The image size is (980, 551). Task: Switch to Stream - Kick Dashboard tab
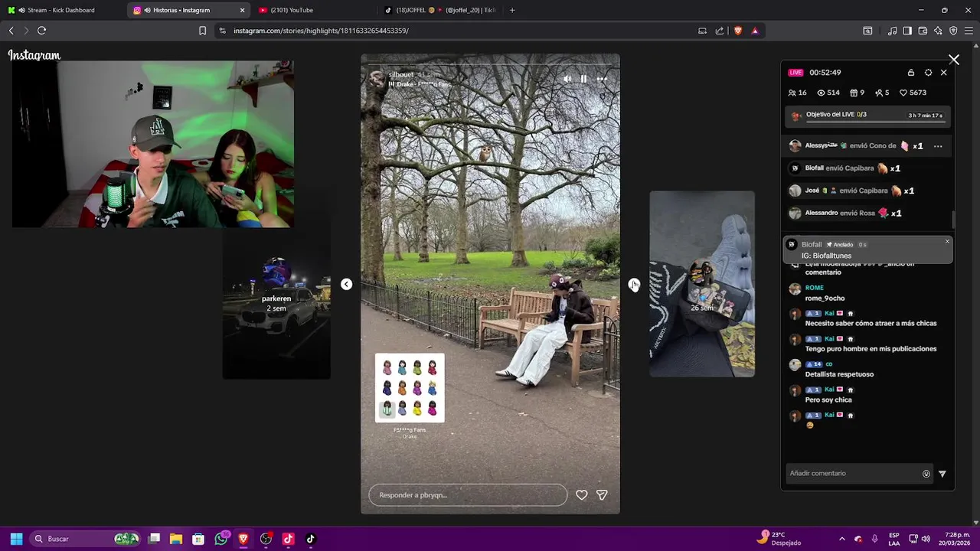[61, 10]
